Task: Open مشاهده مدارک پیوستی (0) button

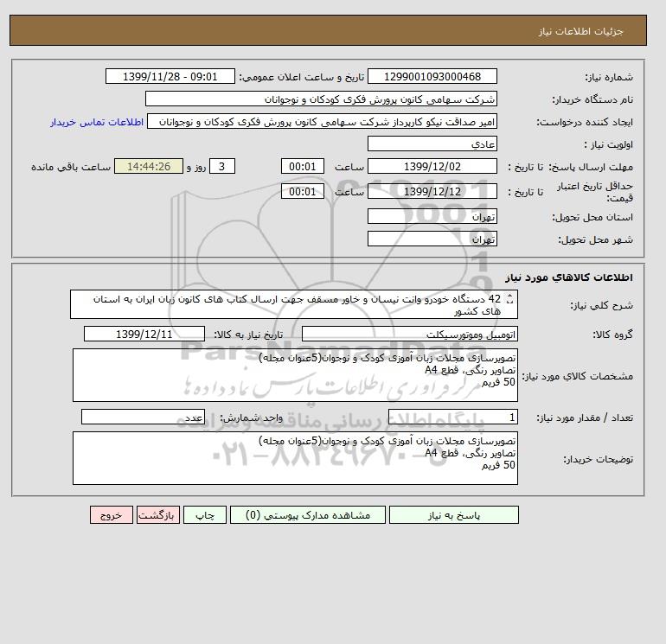Action: click(308, 515)
